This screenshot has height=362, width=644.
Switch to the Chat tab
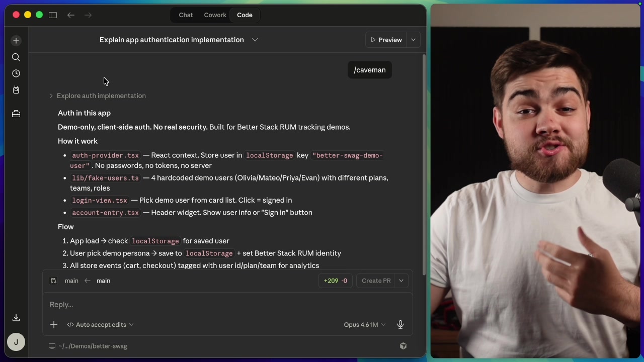pos(186,15)
